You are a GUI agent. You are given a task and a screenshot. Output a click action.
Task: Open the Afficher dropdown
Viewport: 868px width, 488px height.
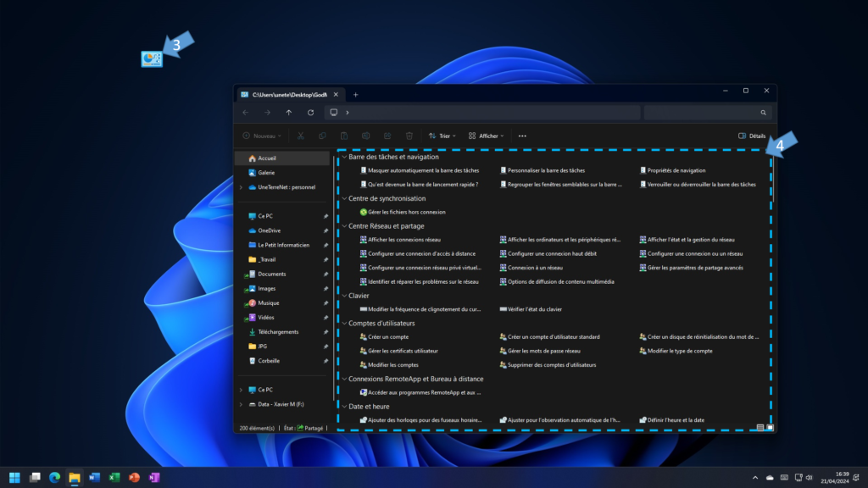click(486, 136)
